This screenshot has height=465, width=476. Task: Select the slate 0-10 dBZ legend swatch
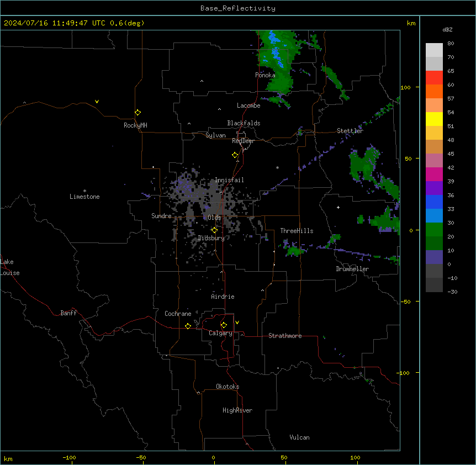pos(434,257)
